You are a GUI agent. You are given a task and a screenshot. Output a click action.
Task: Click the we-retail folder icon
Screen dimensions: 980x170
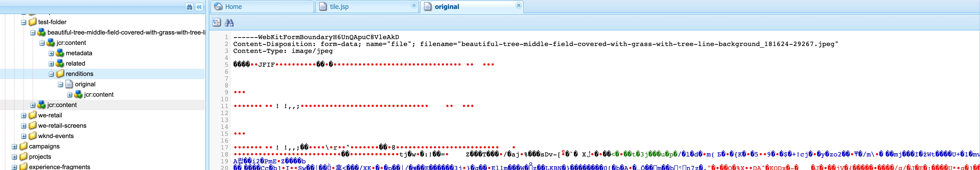tap(33, 115)
